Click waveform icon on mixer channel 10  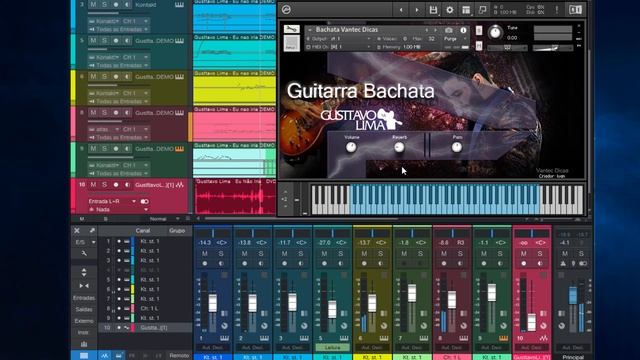tap(544, 338)
